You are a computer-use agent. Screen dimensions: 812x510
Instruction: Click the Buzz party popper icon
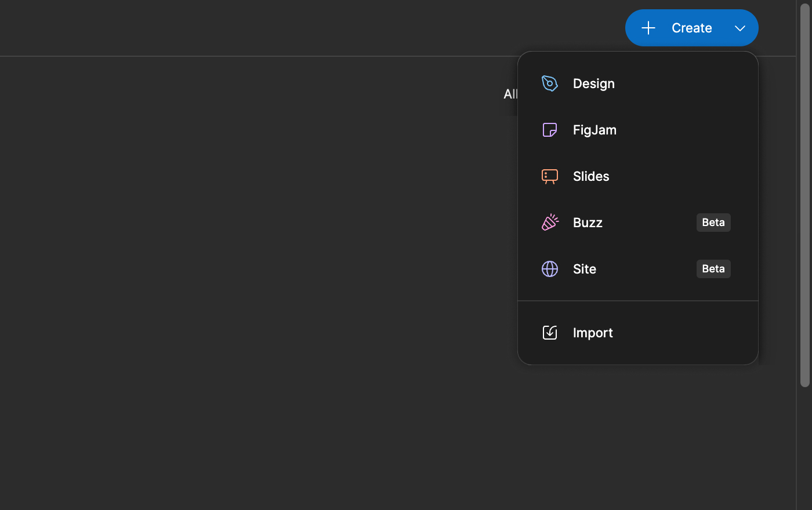point(550,223)
